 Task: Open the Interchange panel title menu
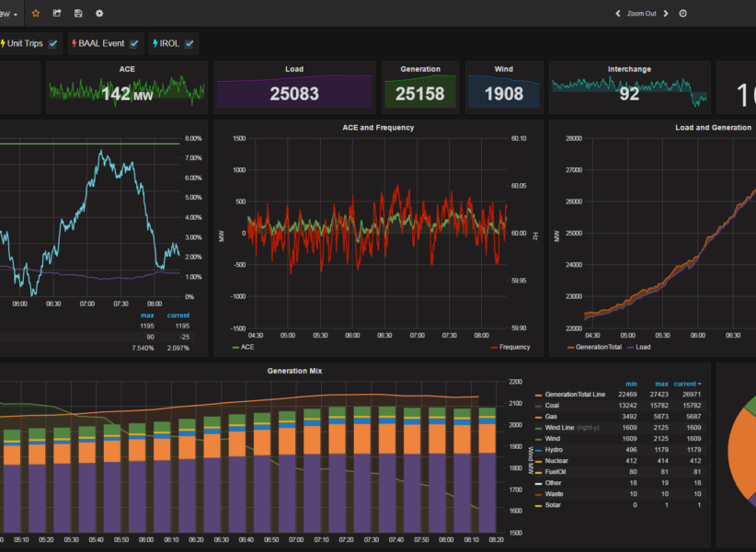629,69
